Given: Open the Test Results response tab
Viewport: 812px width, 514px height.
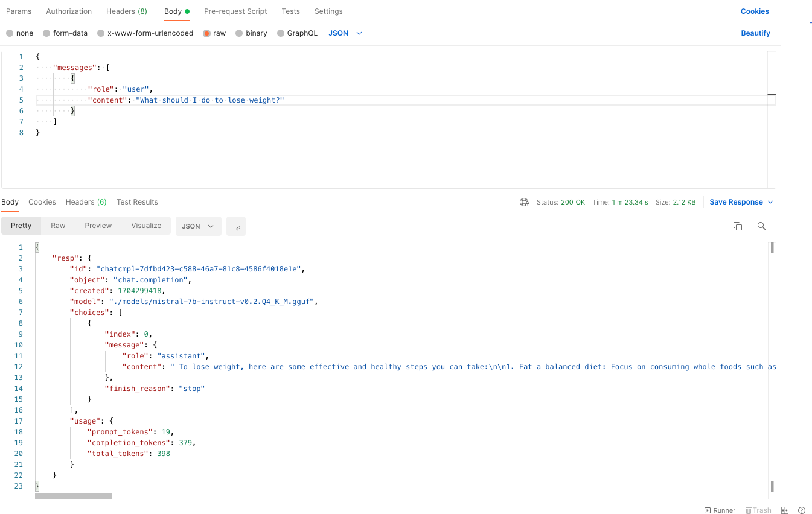Looking at the screenshot, I should (x=137, y=202).
